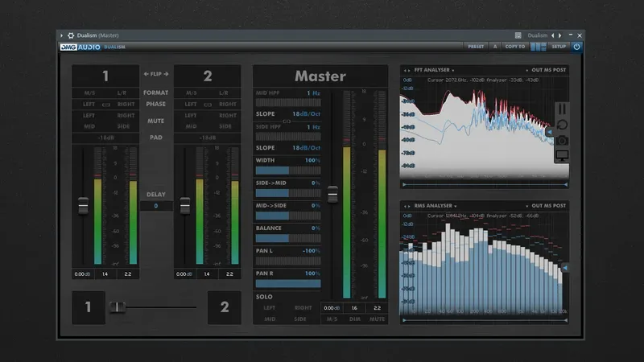
Task: Reset the FFT analyser with the refresh icon
Action: pyautogui.click(x=562, y=125)
